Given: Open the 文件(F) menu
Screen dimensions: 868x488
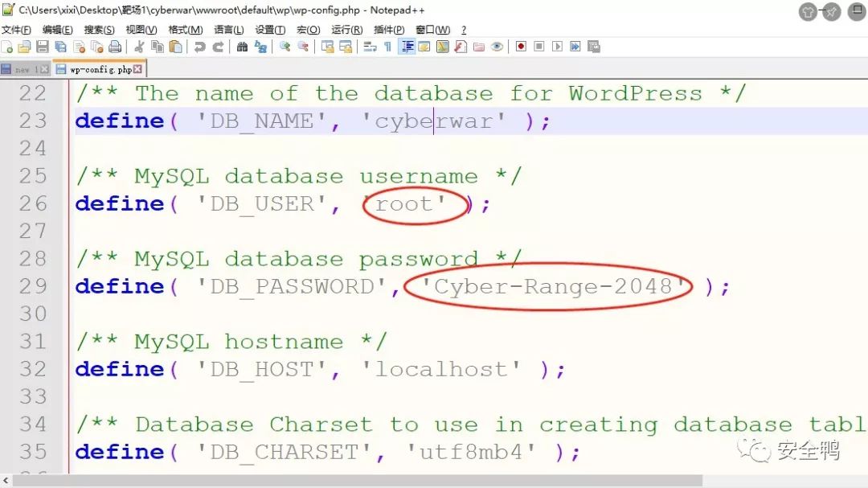Looking at the screenshot, I should point(16,30).
